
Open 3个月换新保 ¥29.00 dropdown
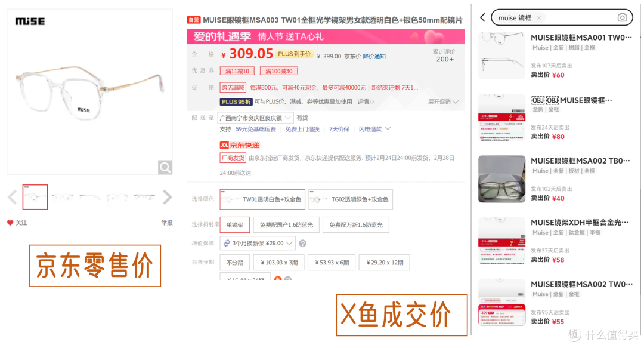click(x=258, y=243)
